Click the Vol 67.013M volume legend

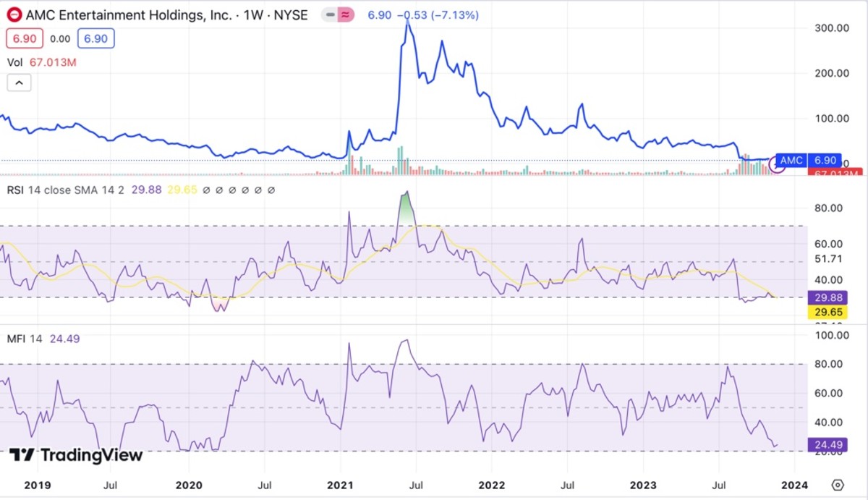pos(41,62)
